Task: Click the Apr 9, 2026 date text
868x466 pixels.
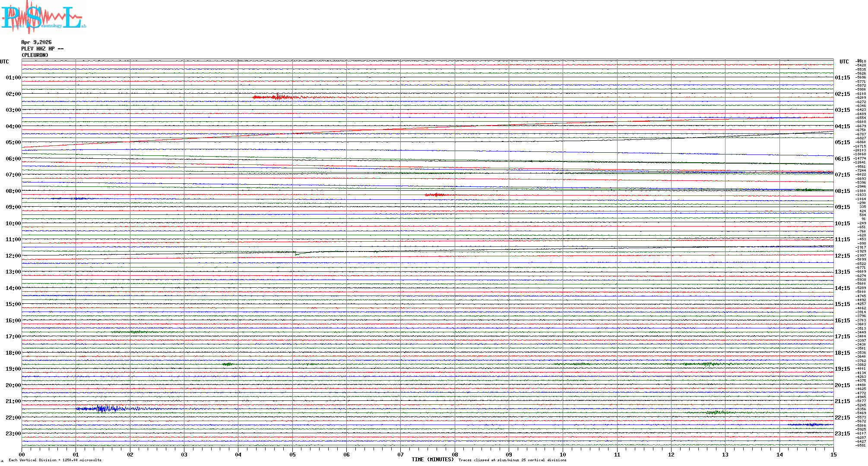Action: [x=36, y=42]
